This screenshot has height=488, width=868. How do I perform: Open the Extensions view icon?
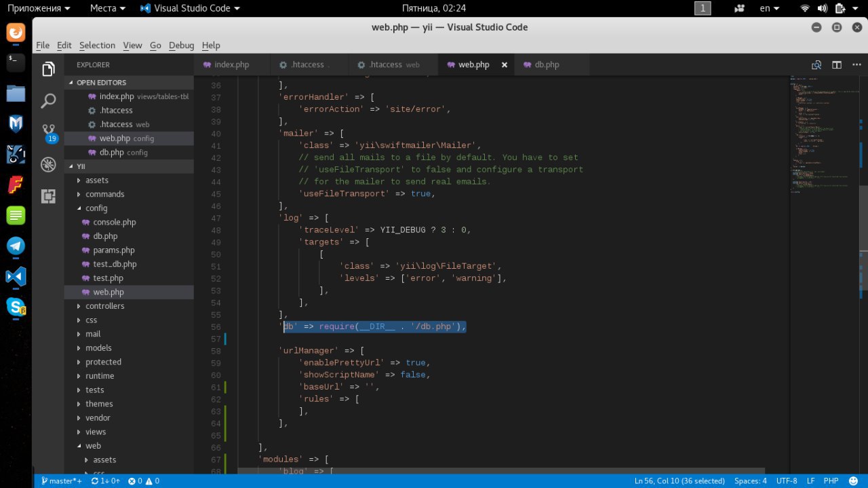click(x=48, y=196)
